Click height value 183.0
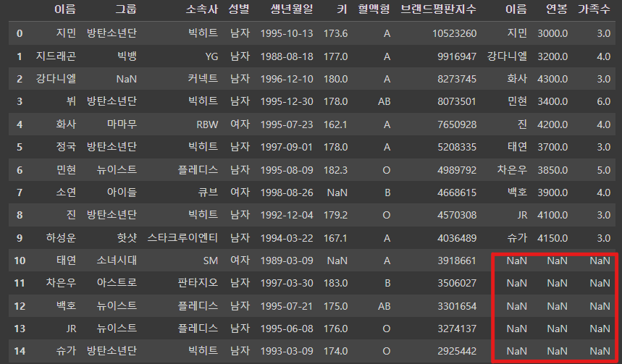 (x=335, y=283)
